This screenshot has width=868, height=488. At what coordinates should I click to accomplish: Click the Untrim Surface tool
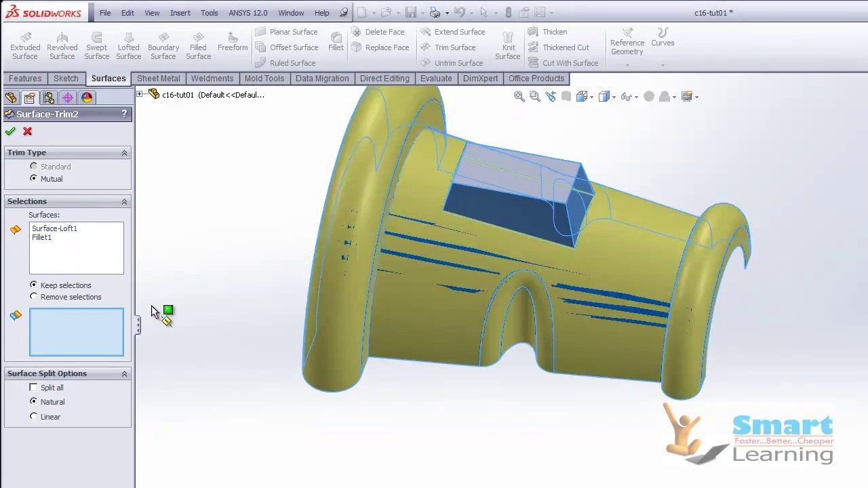(x=452, y=63)
